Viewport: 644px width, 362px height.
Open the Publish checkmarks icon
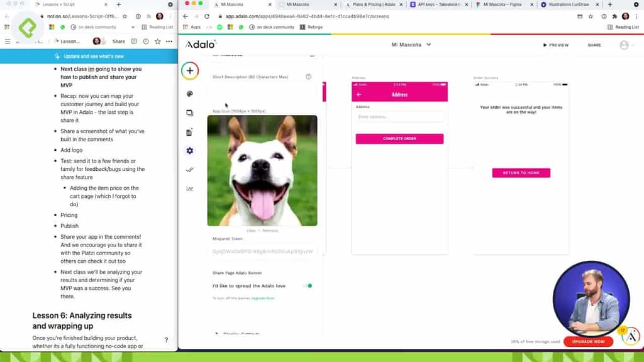click(190, 170)
